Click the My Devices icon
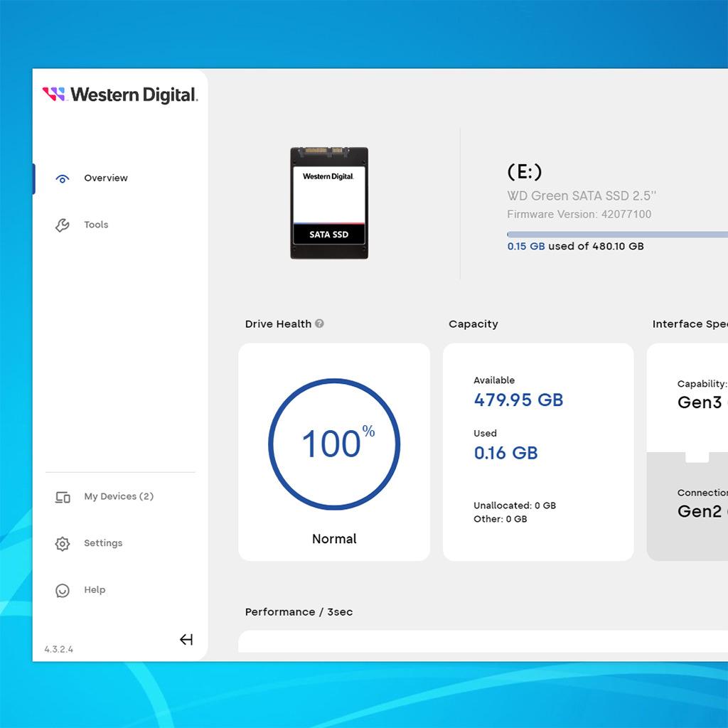The height and width of the screenshot is (728, 728). (63, 497)
